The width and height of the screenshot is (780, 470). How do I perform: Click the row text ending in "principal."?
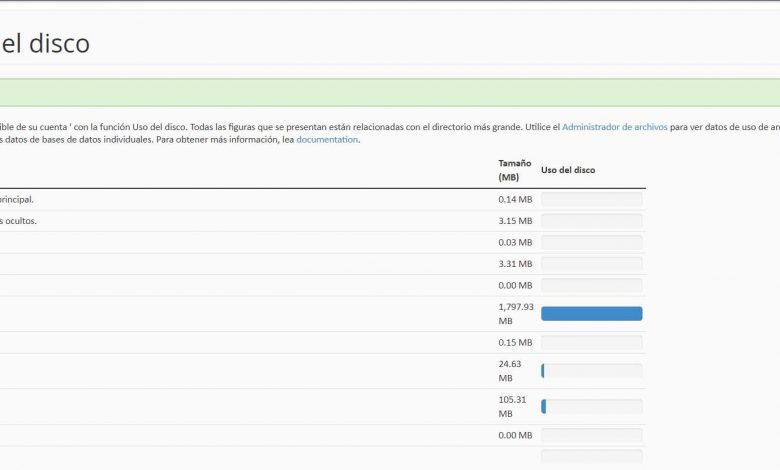pos(16,199)
